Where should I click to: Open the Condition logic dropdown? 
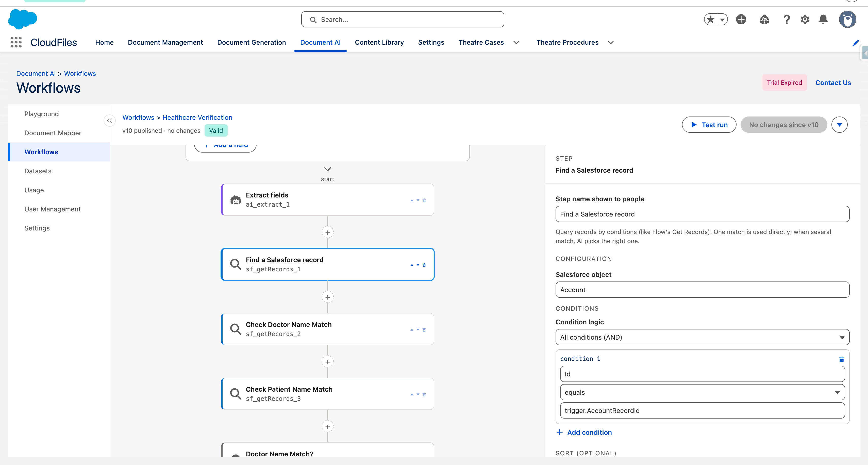point(702,337)
